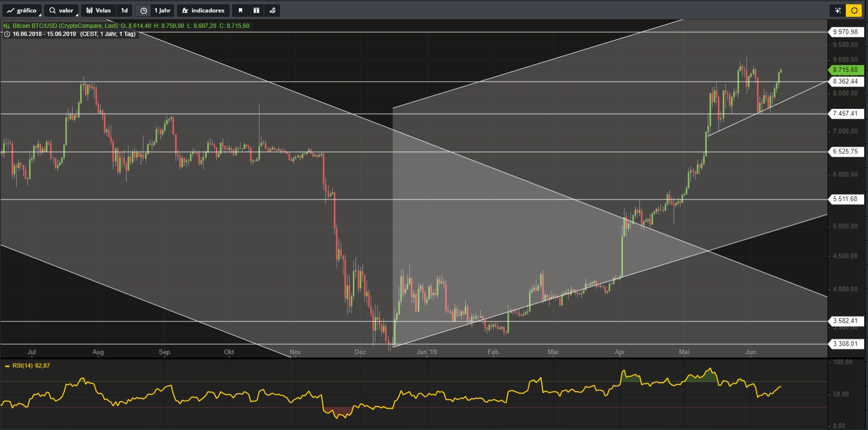868x430 pixels.
Task: Click the Feb label on time axis
Action: (493, 352)
